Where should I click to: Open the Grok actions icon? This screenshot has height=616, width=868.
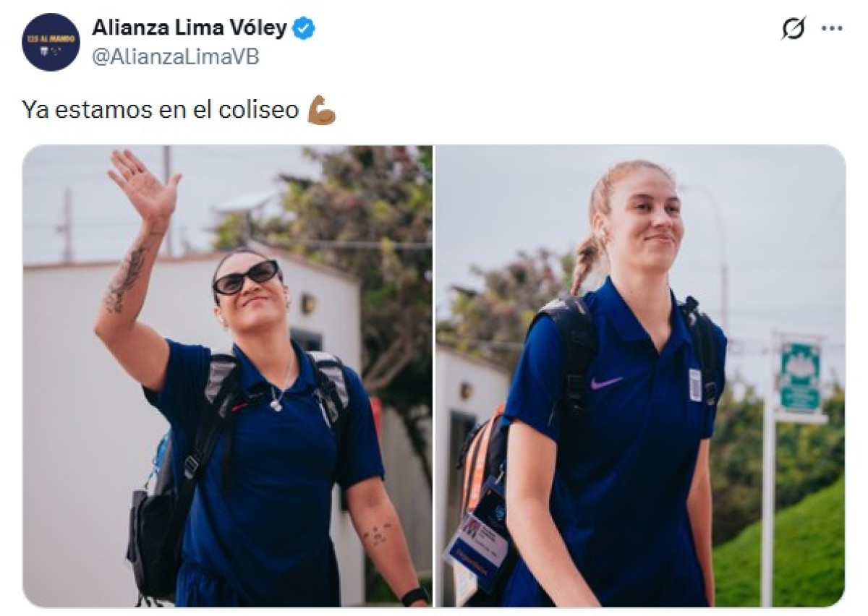coord(793,28)
